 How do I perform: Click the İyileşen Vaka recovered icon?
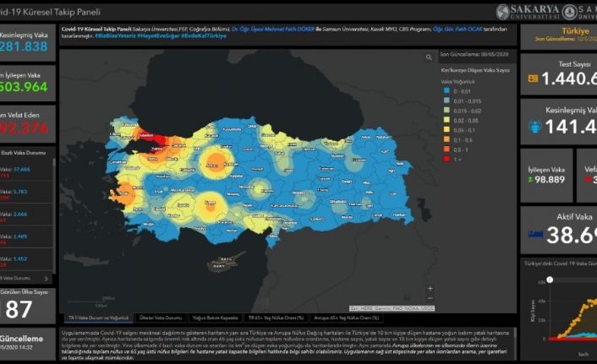point(529,181)
